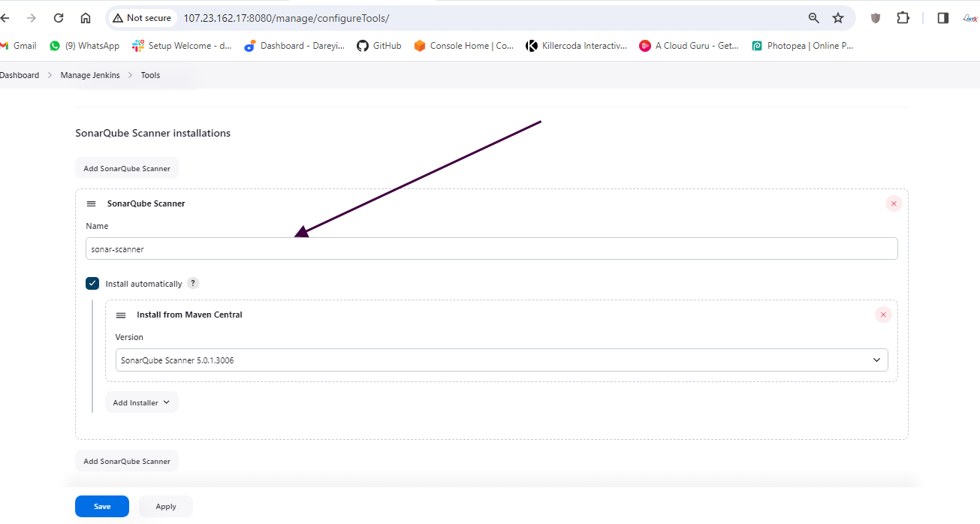Open the browser side panel icon
980x524 pixels.
tap(943, 18)
